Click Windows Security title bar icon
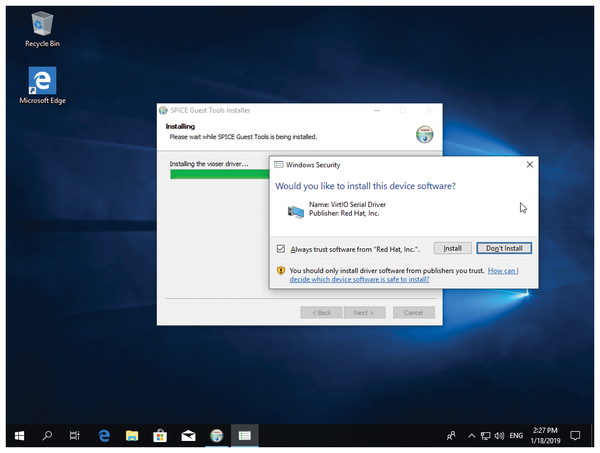 click(279, 165)
